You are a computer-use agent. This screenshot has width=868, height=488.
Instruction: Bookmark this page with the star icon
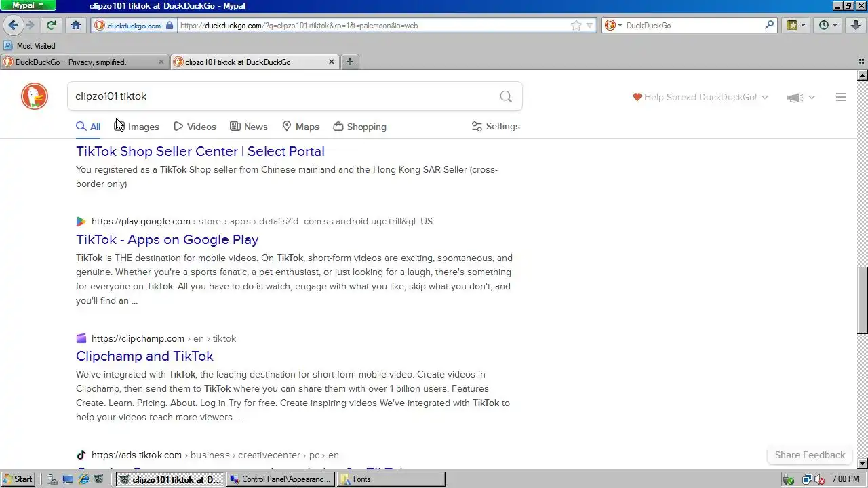[576, 26]
